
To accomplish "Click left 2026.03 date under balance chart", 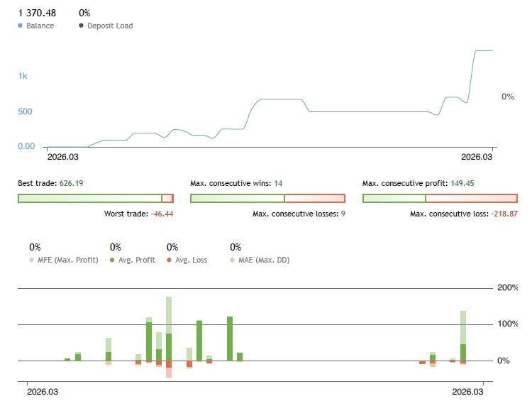I will tap(62, 157).
